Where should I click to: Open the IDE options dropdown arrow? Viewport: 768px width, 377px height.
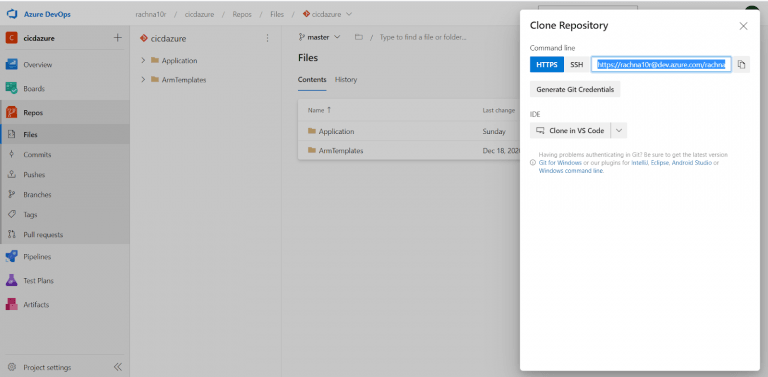click(x=619, y=131)
